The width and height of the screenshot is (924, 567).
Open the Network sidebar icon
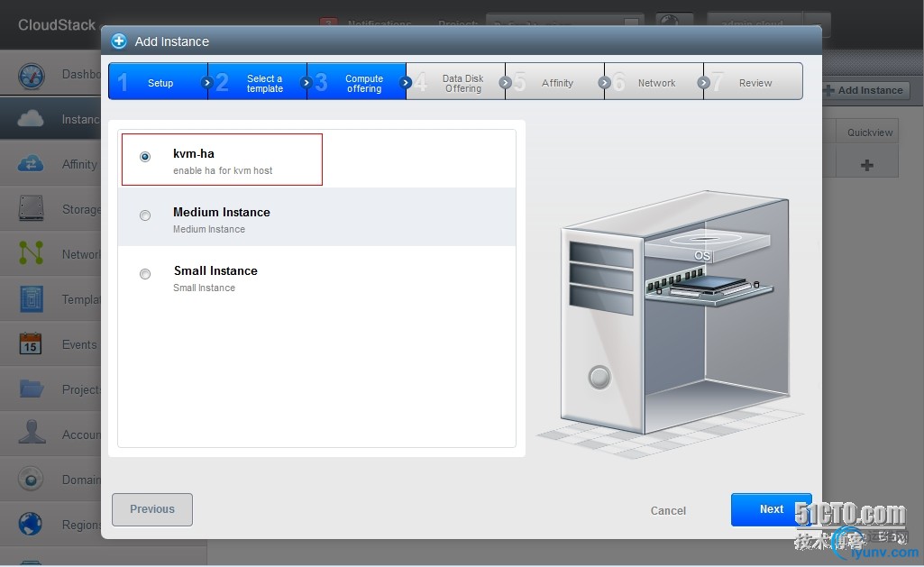(x=32, y=252)
